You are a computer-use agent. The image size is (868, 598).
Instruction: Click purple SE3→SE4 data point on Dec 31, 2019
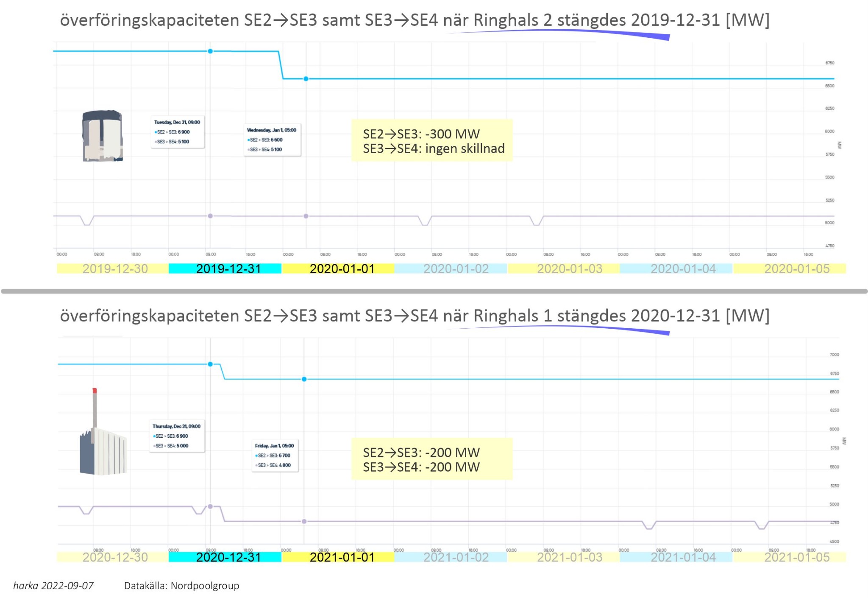coord(210,216)
